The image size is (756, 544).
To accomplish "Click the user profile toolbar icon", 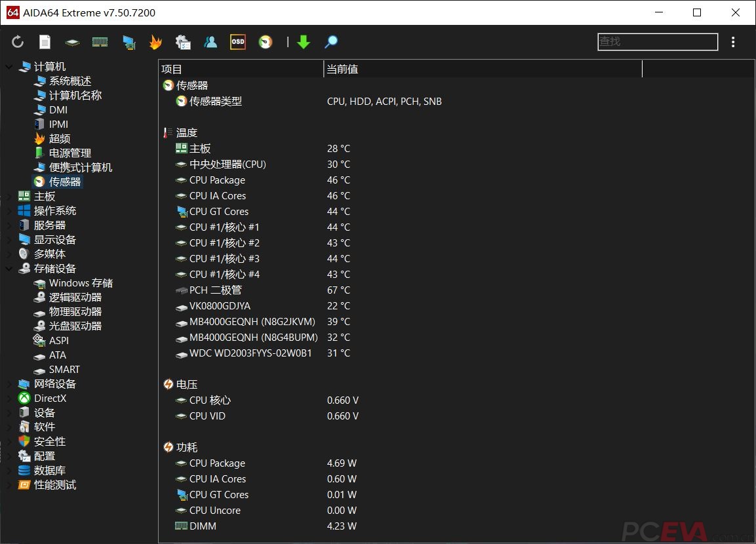I will [210, 42].
